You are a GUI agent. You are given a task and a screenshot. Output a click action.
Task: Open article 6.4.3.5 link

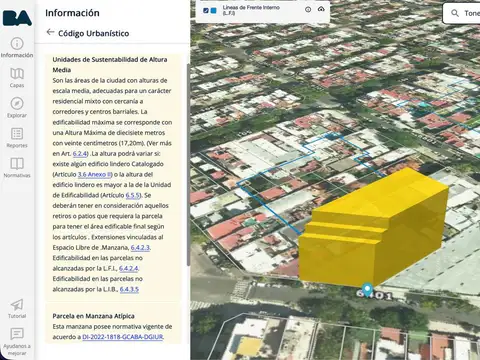pos(129,289)
